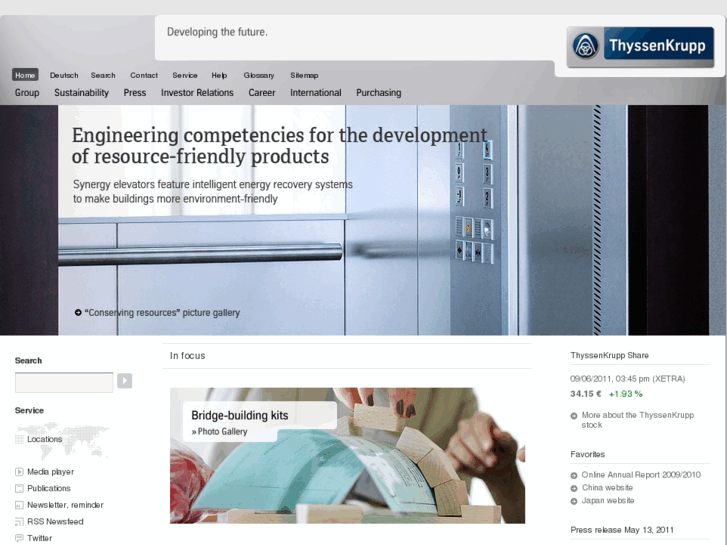Click the Twitter speech bubble icon
This screenshot has height=545, width=727.
click(19, 538)
